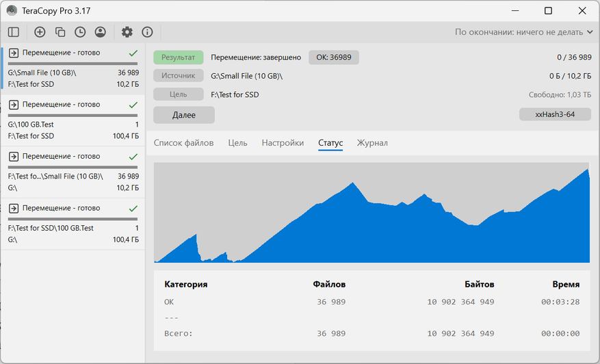Select the Статус tab
Viewport: 600px width, 364px height.
[330, 143]
